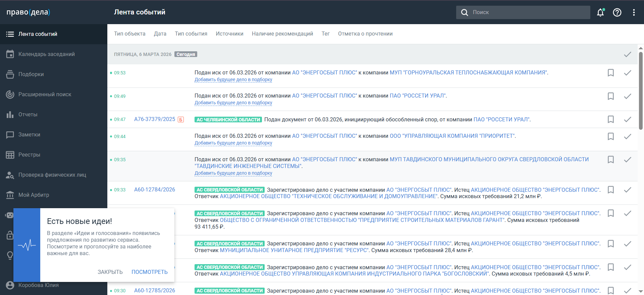Image resolution: width=644 pixels, height=295 pixels.
Task: Mark all of today's events as read
Action: coord(628,54)
